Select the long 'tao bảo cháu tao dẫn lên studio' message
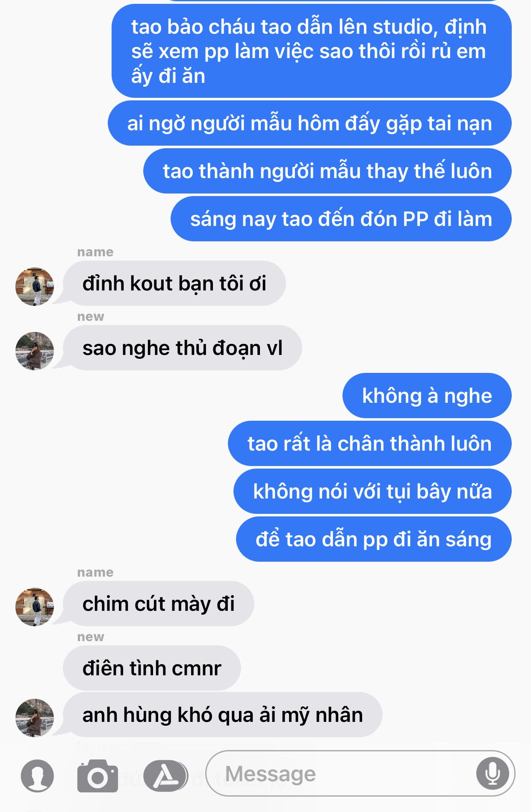The height and width of the screenshot is (812, 531). pos(311,51)
